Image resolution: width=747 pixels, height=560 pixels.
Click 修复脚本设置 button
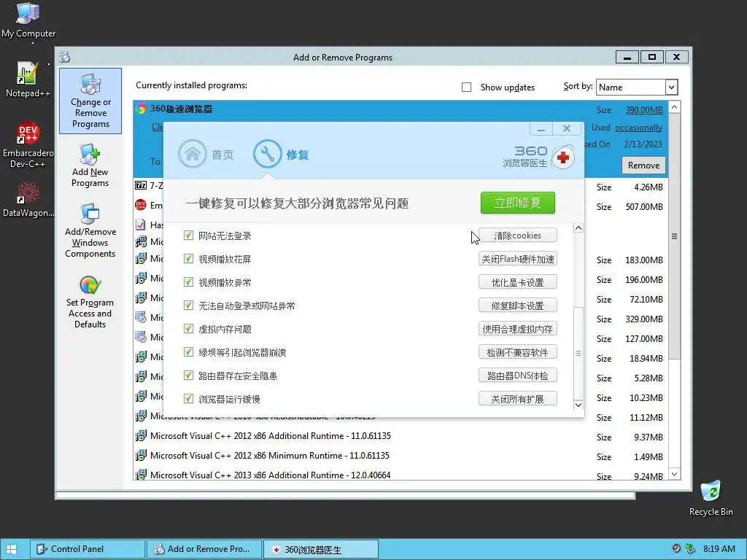click(x=518, y=306)
